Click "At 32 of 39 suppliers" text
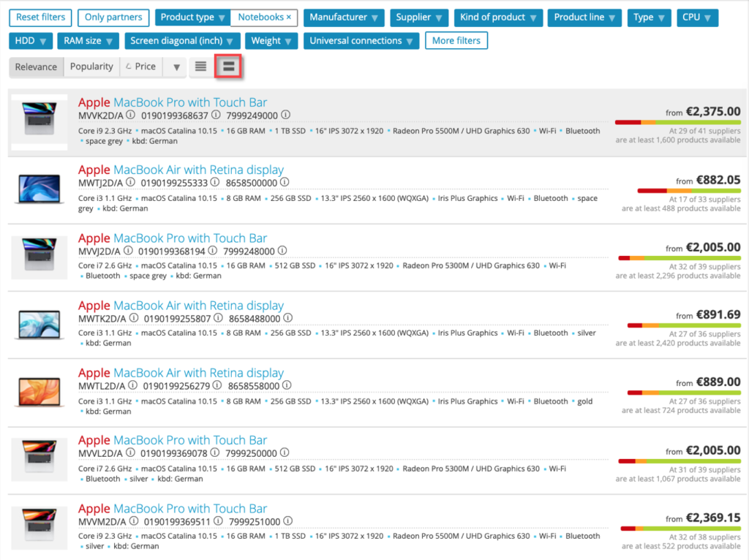Image resolution: width=749 pixels, height=560 pixels. [704, 266]
